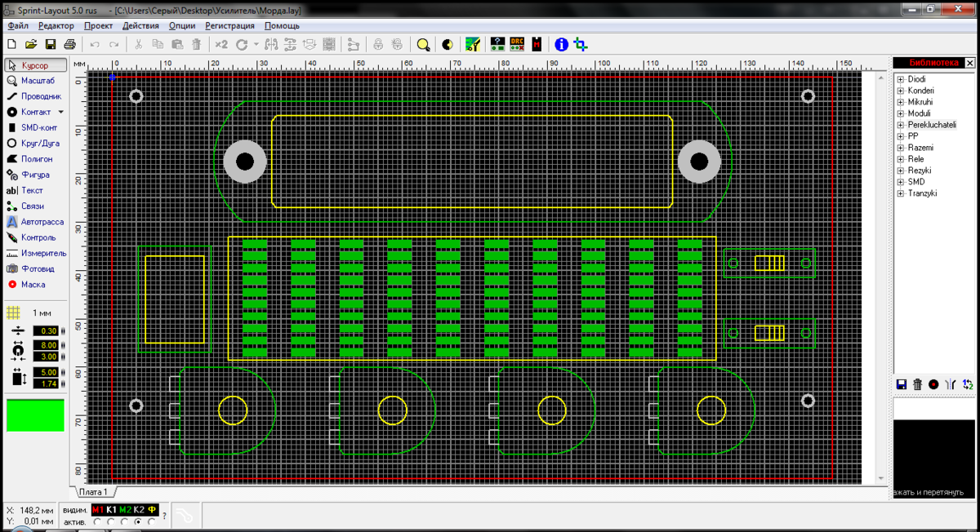Click the print icon in toolbar
The width and height of the screenshot is (980, 532).
pyautogui.click(x=70, y=44)
